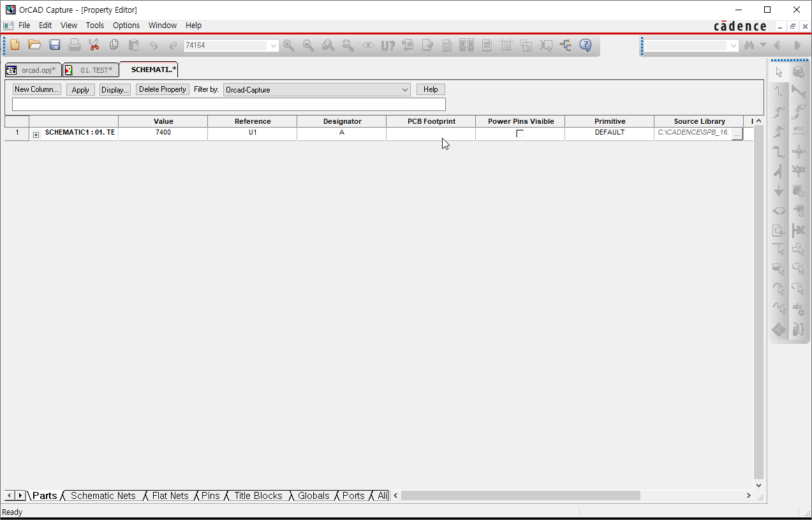Open the search text dropdown arrow
Image resolution: width=812 pixels, height=520 pixels.
click(734, 46)
